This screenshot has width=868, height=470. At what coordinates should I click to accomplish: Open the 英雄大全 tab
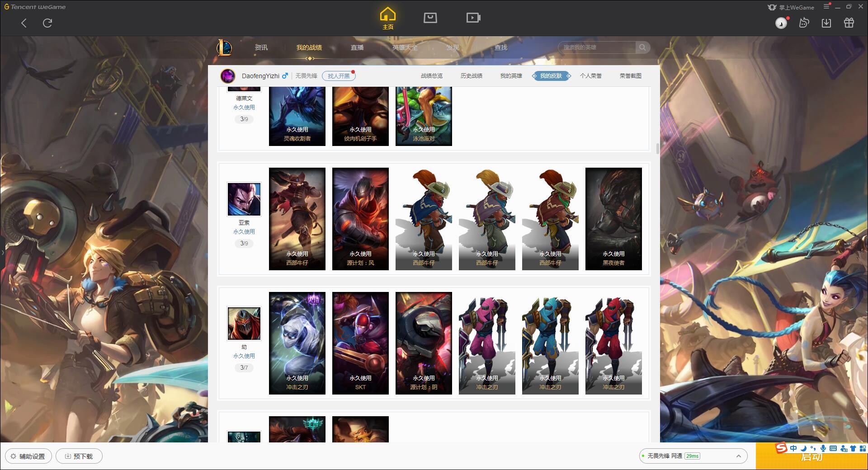(x=405, y=47)
